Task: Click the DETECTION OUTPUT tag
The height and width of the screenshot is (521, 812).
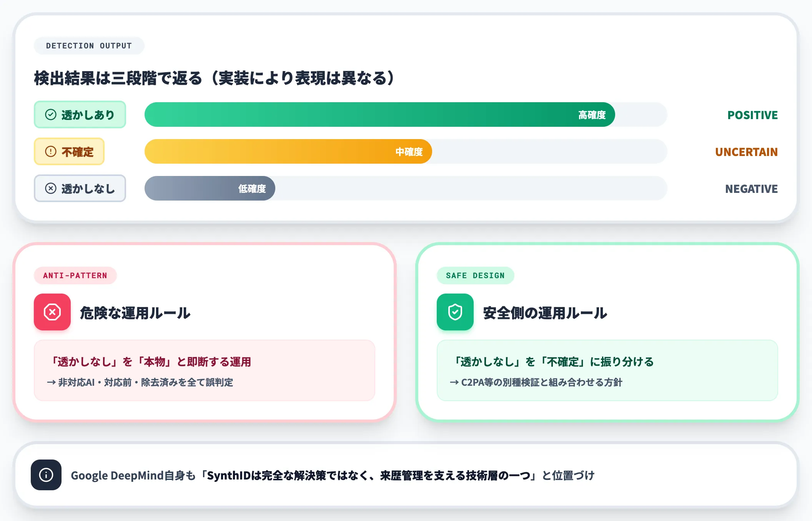Action: tap(89, 46)
